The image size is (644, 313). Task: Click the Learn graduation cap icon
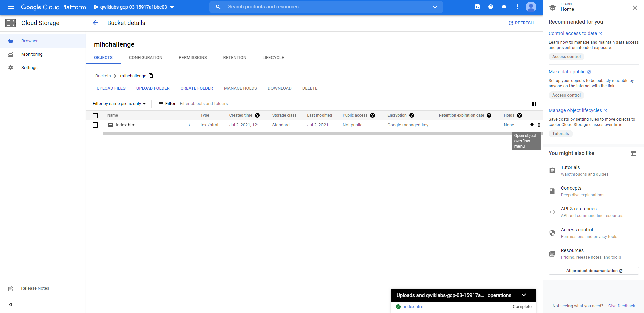coord(553,7)
